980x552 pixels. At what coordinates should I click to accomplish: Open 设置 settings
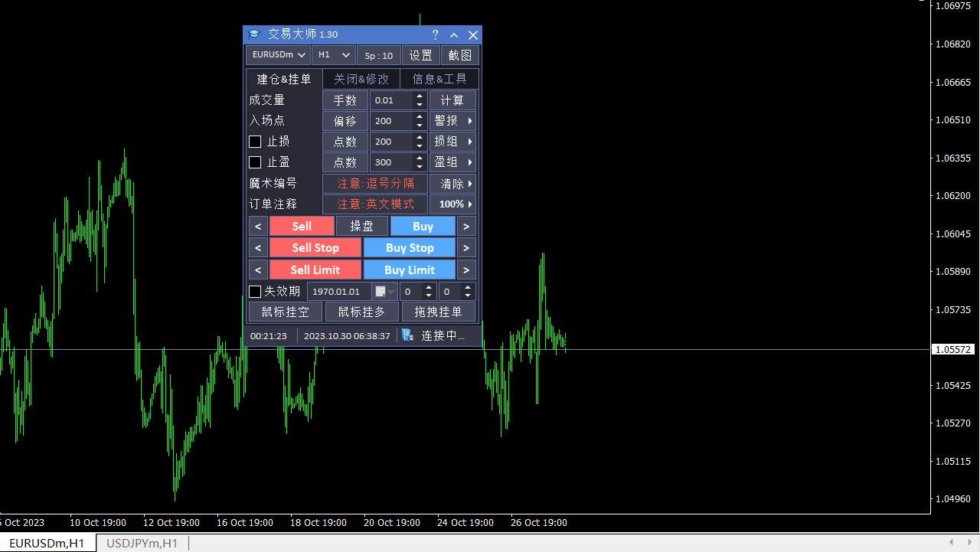(421, 55)
